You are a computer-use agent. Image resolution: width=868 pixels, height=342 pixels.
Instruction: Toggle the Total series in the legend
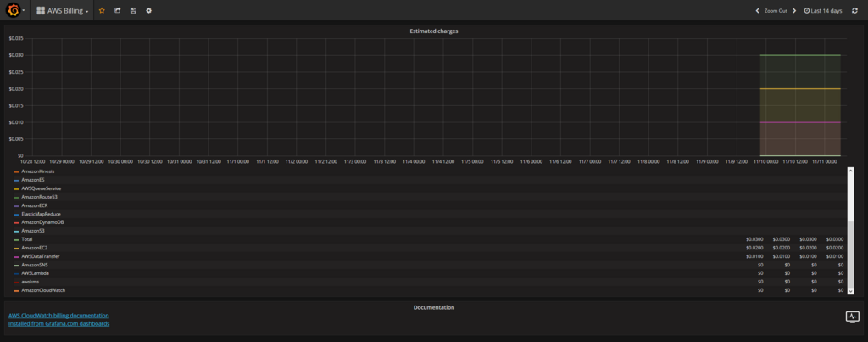[x=27, y=239]
